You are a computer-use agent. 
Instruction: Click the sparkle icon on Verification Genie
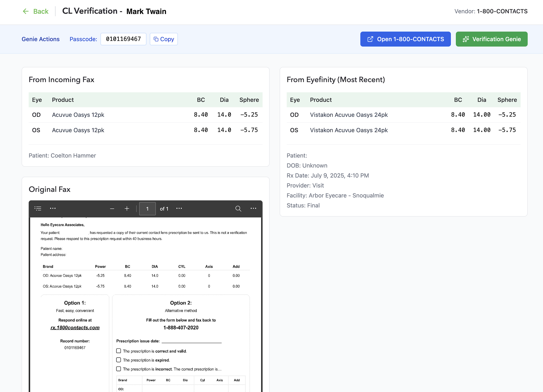(x=465, y=39)
